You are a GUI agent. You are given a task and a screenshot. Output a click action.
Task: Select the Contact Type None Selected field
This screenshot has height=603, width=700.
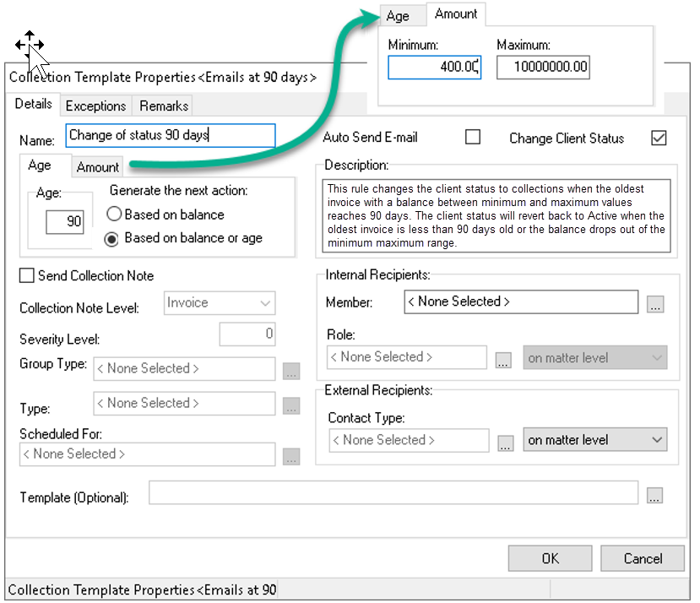tap(409, 440)
